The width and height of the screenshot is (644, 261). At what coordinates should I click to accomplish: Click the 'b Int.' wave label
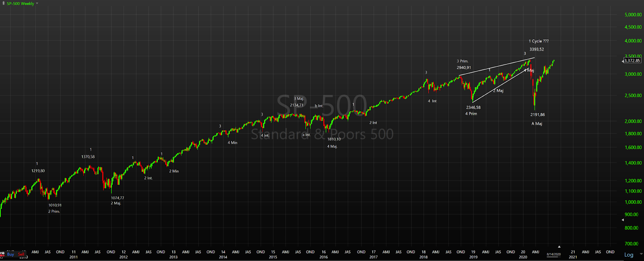tap(319, 106)
